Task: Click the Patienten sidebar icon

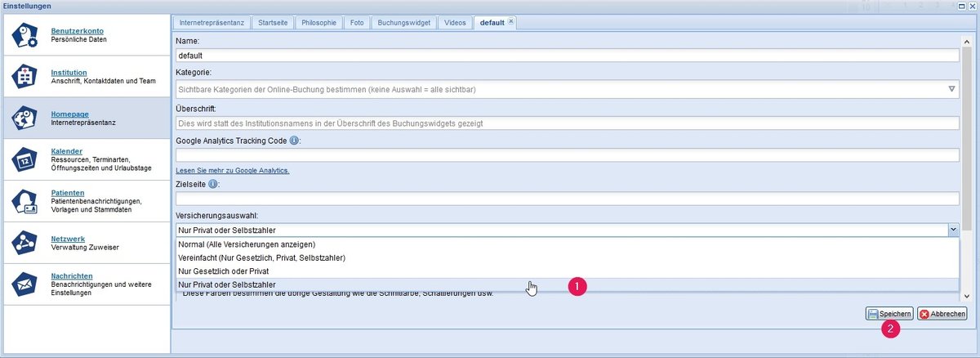Action: pyautogui.click(x=24, y=200)
